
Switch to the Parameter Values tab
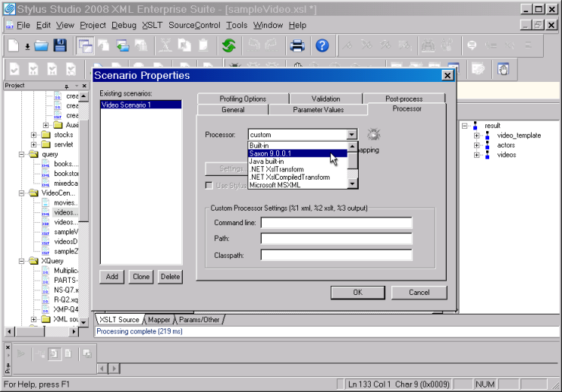[x=319, y=110]
